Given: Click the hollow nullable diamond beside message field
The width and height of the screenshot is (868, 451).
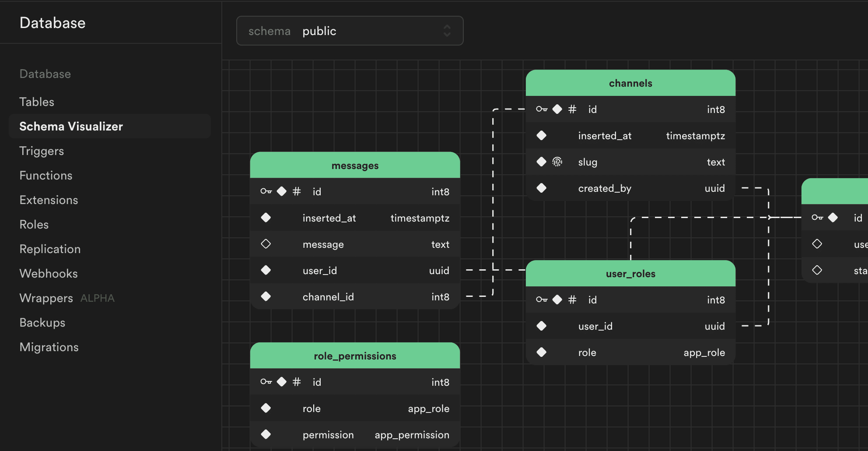Looking at the screenshot, I should pyautogui.click(x=266, y=244).
